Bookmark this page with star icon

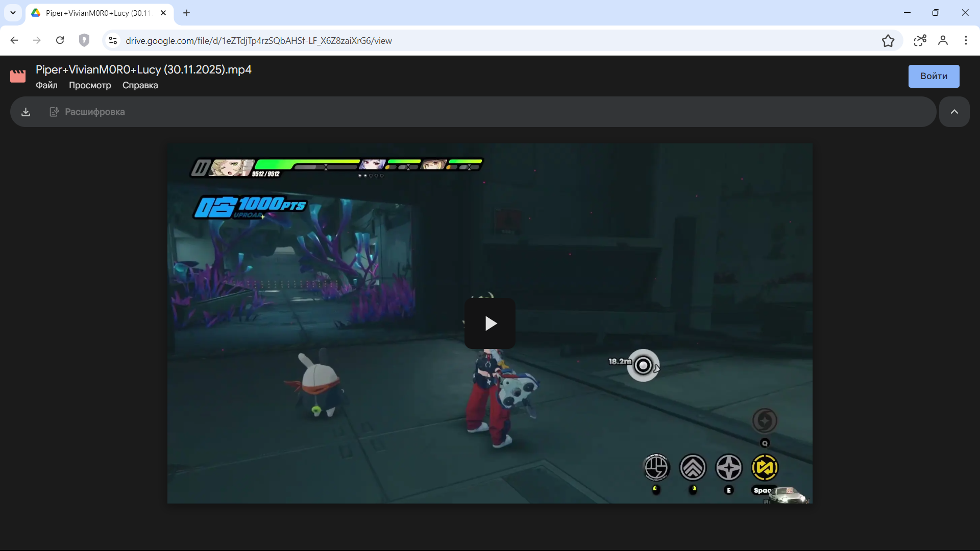(888, 41)
